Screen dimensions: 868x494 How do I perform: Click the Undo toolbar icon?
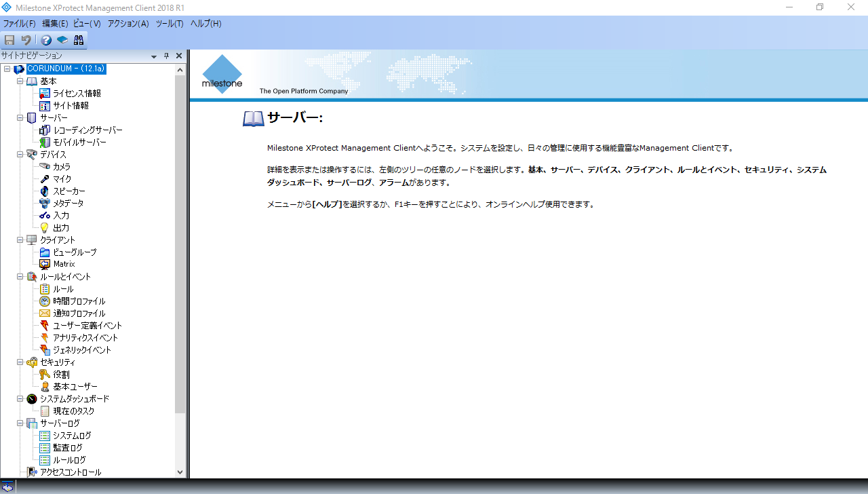point(26,40)
